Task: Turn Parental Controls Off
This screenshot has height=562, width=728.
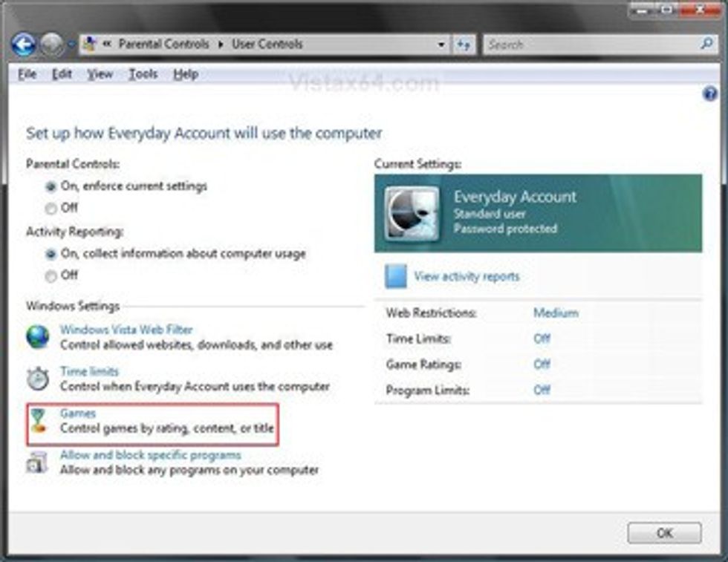Action: 51,209
